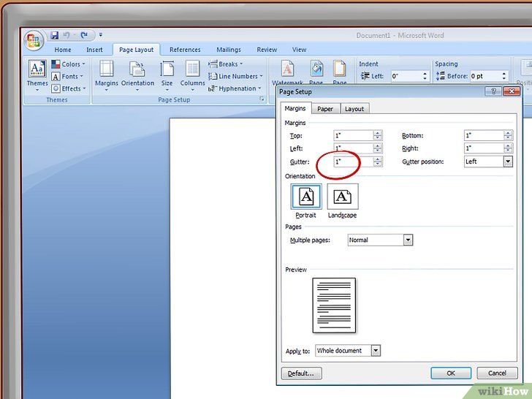This screenshot has width=532, height=399.
Task: Switch to the Insert ribbon tab
Action: pyautogui.click(x=94, y=50)
